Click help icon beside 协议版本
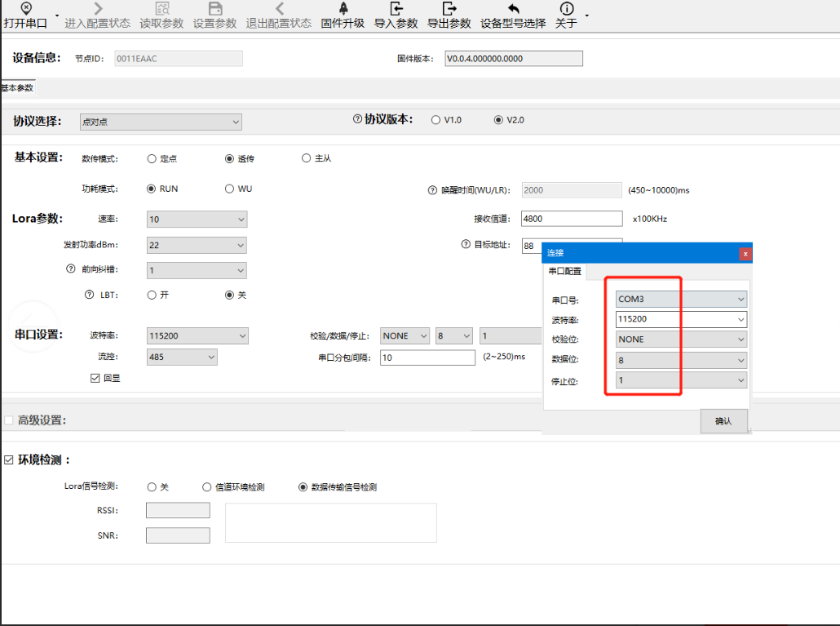Screen dimensions: 840x626 point(357,119)
